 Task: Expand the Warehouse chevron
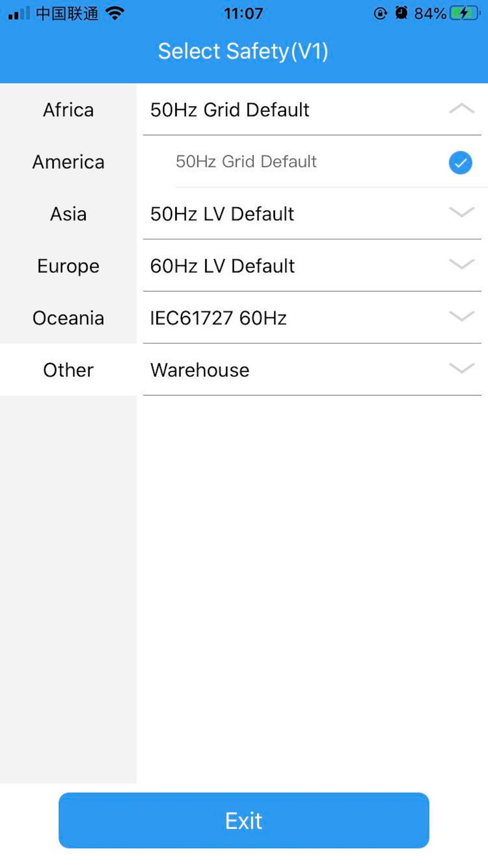461,369
